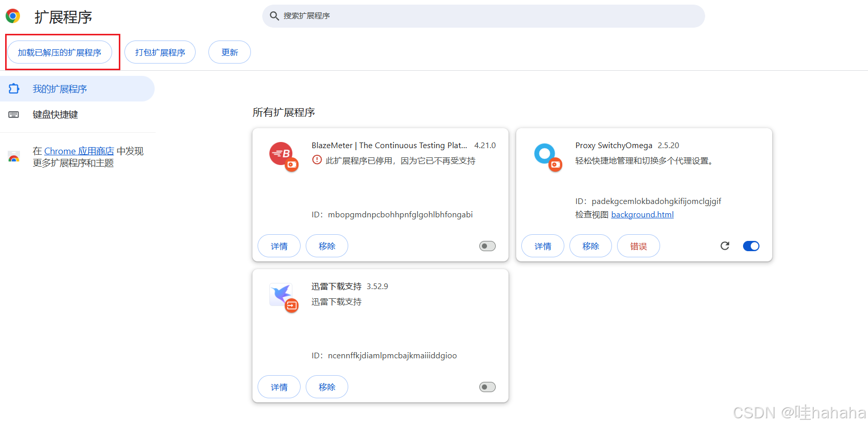Click the search magnifier icon
This screenshot has height=428, width=868.
click(x=274, y=16)
